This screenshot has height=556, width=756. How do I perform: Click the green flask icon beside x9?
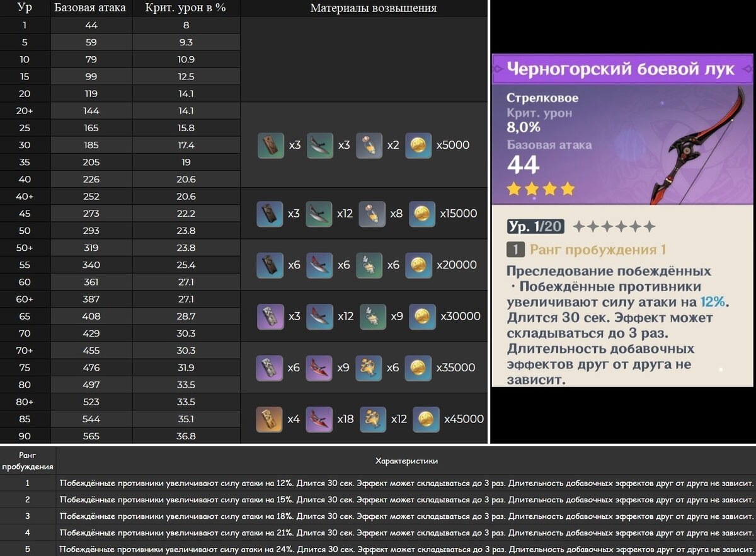point(372,316)
